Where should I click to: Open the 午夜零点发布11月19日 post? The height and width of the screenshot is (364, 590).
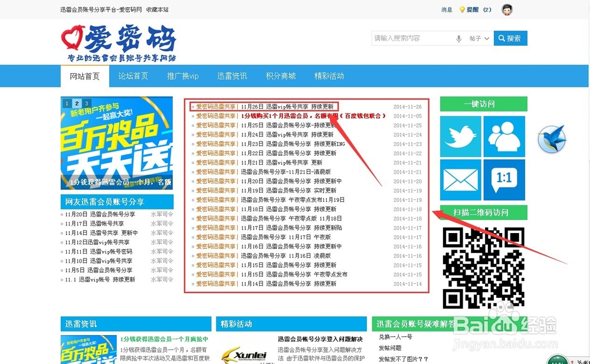(x=293, y=200)
